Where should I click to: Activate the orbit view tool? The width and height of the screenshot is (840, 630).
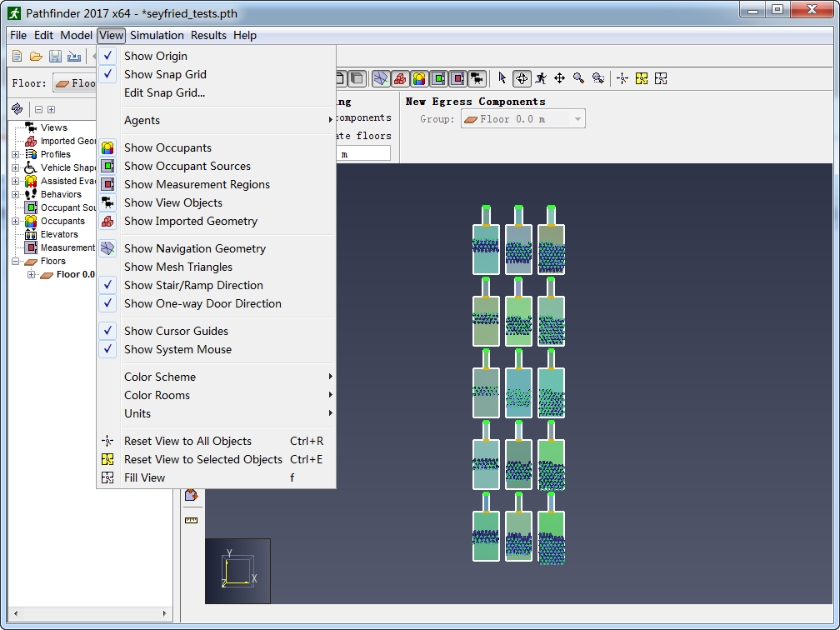522,78
